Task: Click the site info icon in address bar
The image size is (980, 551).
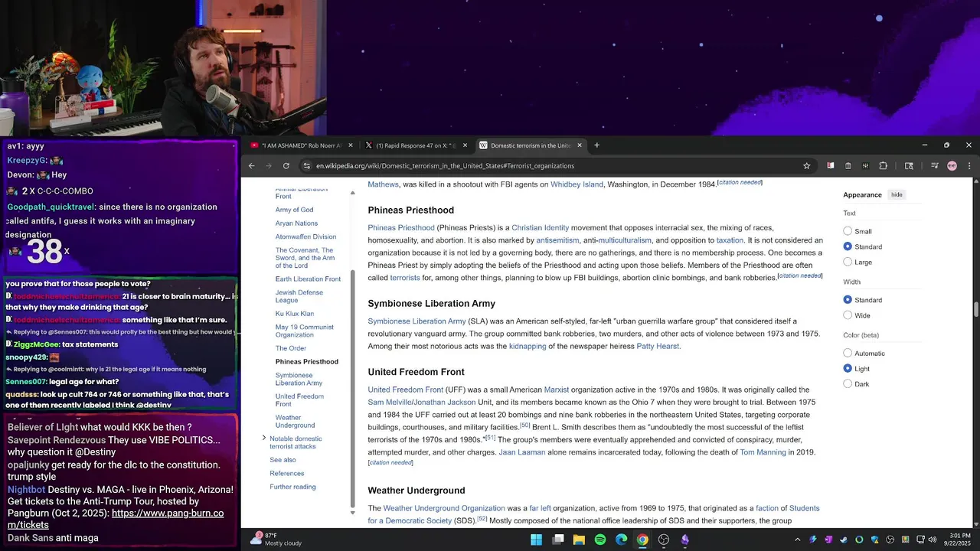Action: point(307,166)
